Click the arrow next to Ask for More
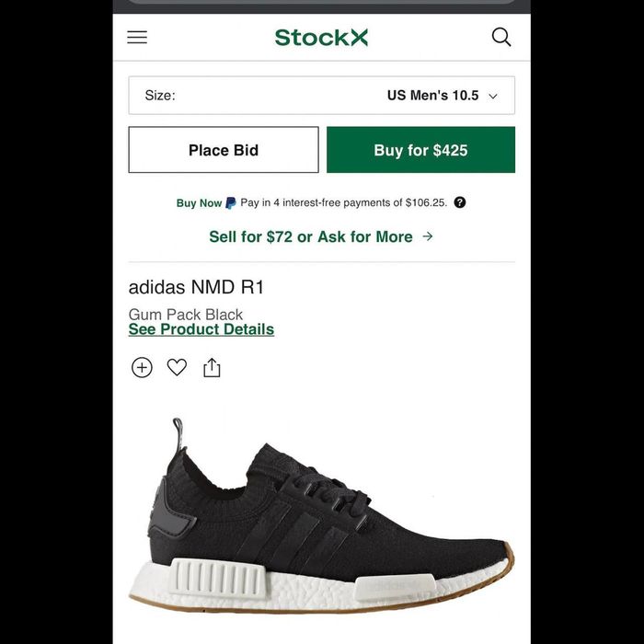 428,236
